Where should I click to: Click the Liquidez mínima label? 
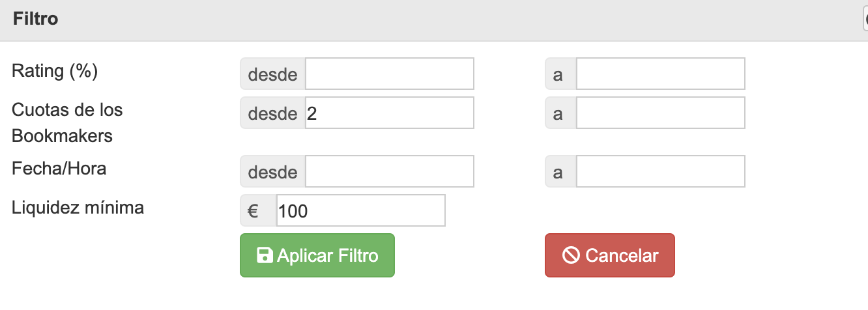[78, 208]
